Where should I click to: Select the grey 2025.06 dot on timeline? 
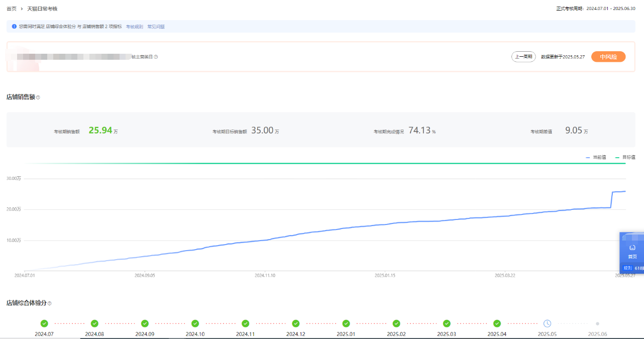point(597,323)
